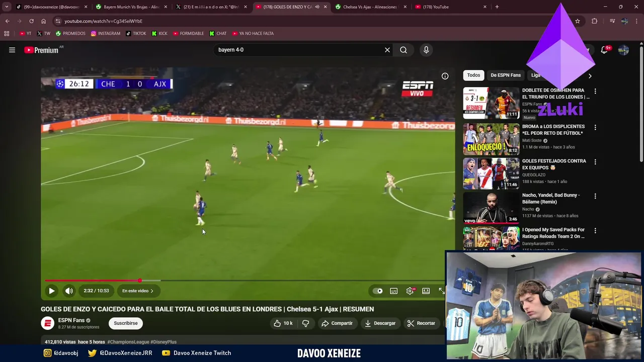Open options for Broma a los displicentes video
Screen dimensions: 644x362
coord(595,128)
